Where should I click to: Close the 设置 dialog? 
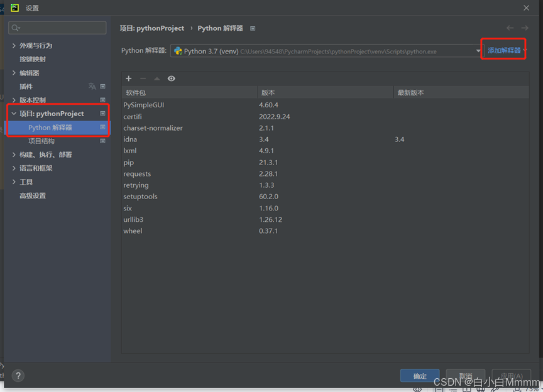[x=526, y=8]
